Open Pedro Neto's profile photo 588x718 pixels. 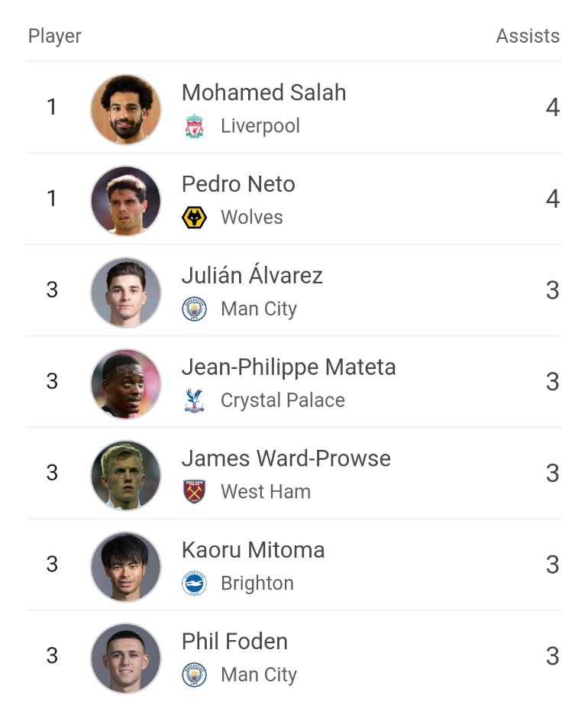[x=126, y=201]
